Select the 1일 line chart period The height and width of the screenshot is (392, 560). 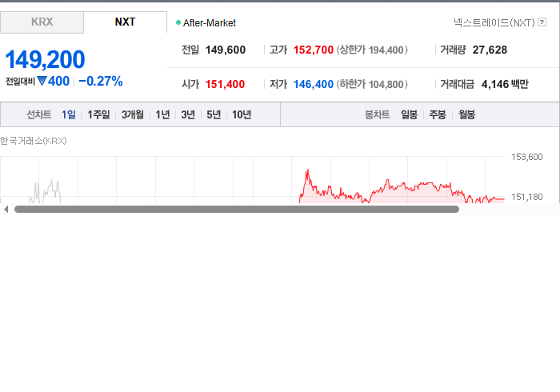(x=68, y=114)
